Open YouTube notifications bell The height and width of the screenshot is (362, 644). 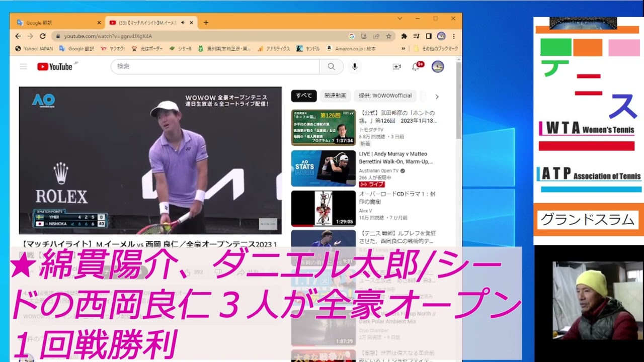point(416,66)
